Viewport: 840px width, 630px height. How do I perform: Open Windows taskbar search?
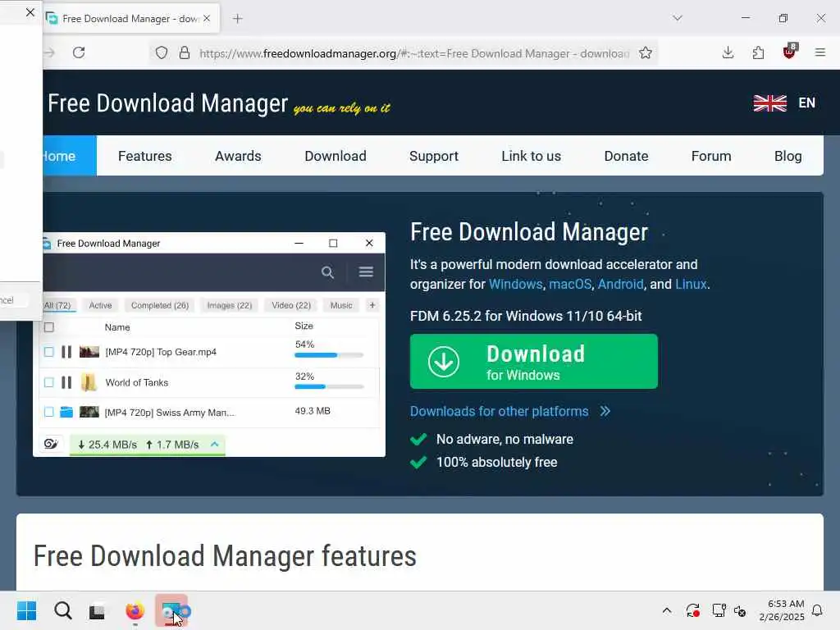[63, 610]
